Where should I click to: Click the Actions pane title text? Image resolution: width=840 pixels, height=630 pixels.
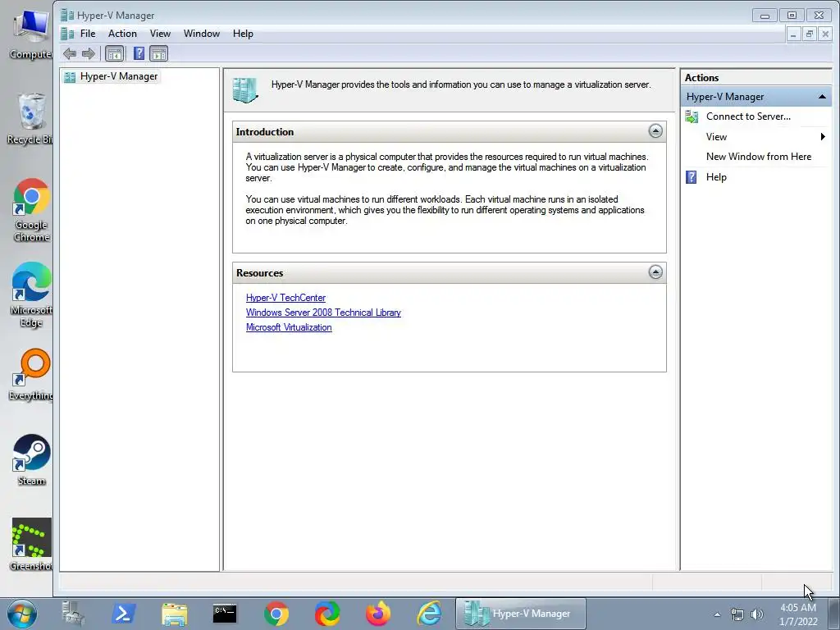701,78
